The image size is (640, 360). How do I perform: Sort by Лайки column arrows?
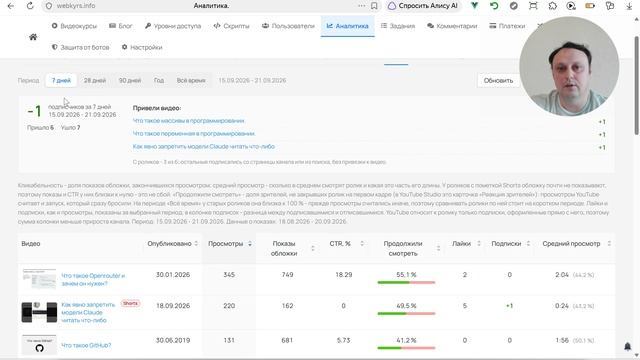[479, 244]
